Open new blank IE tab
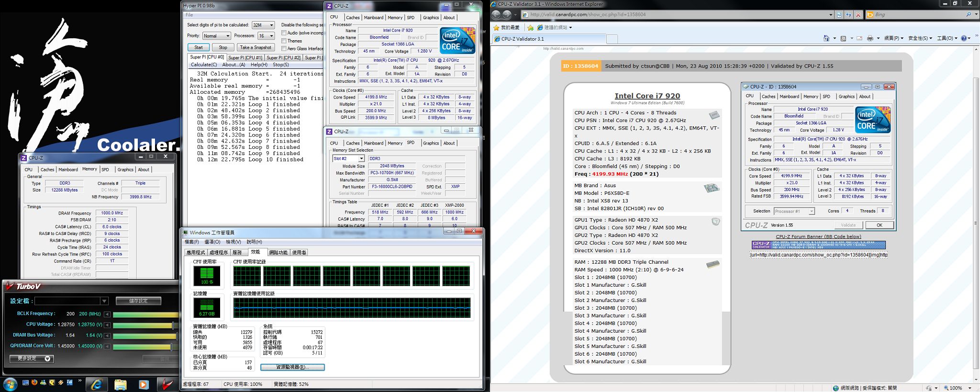Image resolution: width=980 pixels, height=392 pixels. (612, 39)
